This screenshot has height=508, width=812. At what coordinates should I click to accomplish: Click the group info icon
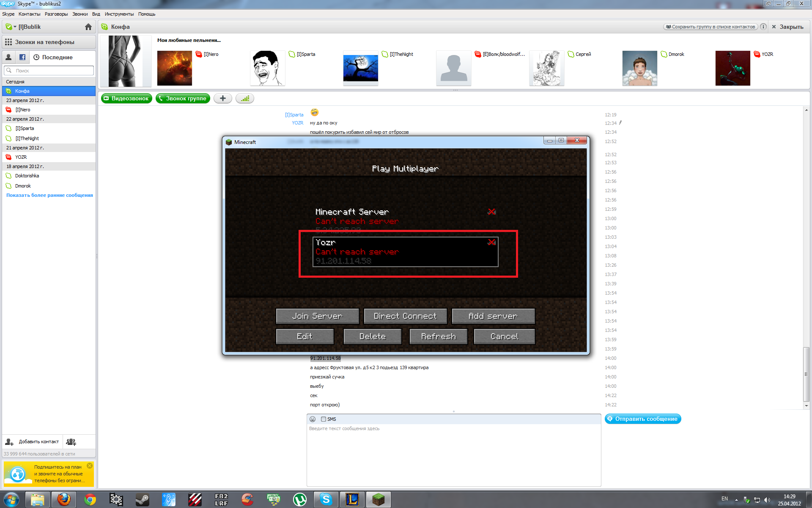pos(763,27)
